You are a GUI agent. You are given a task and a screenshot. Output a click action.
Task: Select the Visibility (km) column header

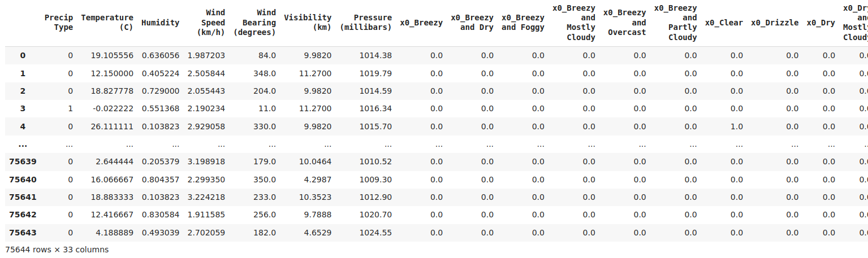[308, 23]
